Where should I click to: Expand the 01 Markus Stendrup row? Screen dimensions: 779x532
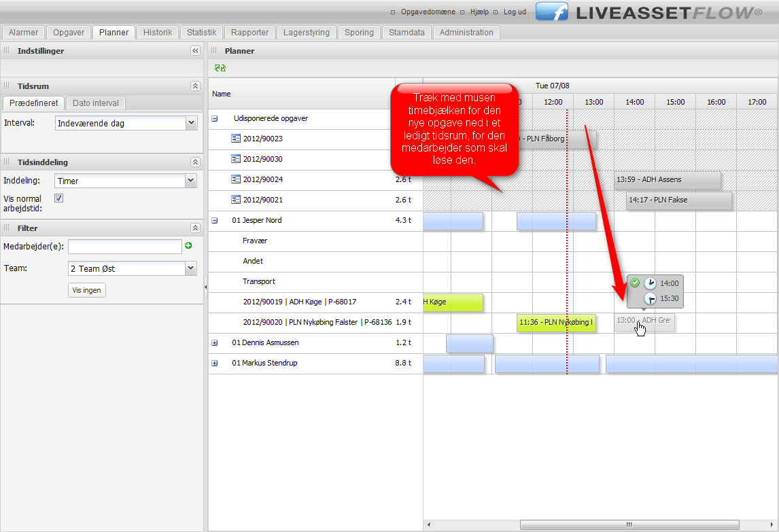click(x=215, y=363)
